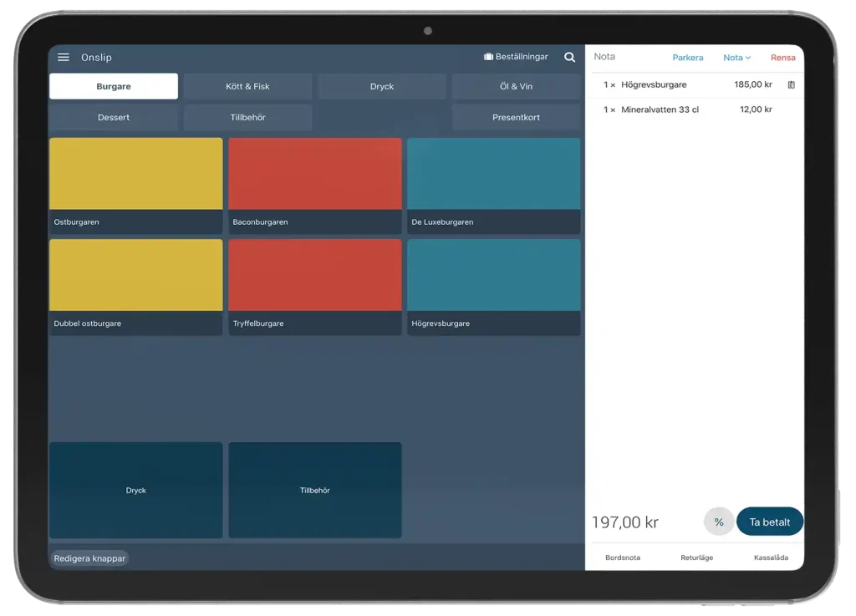
Task: Tap note icon beside Högrevsburgare line
Action: [x=791, y=85]
